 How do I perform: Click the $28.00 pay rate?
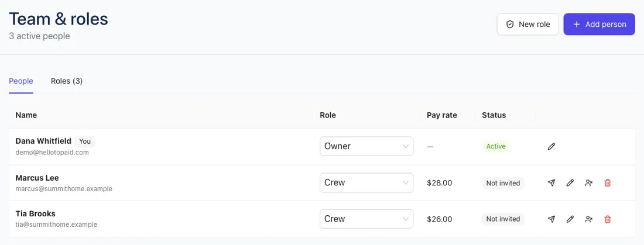point(440,183)
